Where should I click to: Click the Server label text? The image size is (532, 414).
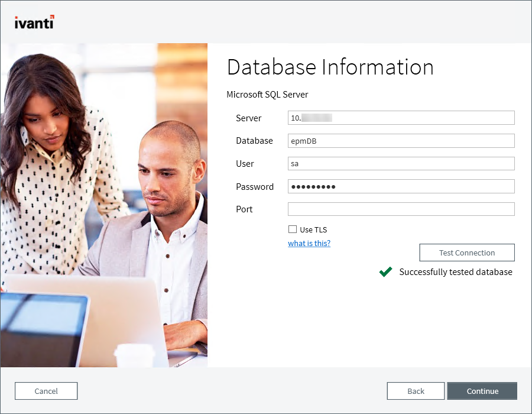coord(248,118)
